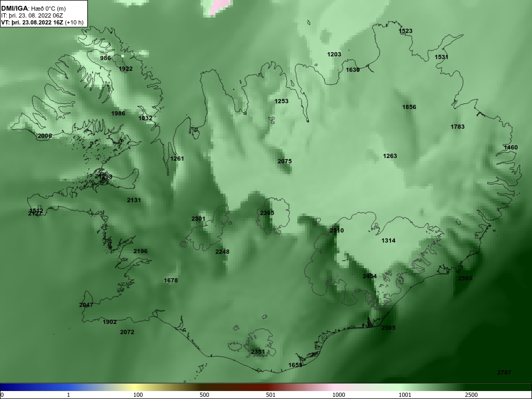
Task: Select the 2131 map value
Action: 134,200
